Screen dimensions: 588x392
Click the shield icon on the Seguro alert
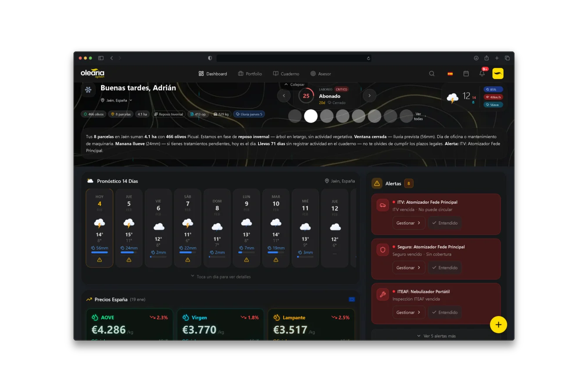[x=382, y=250]
